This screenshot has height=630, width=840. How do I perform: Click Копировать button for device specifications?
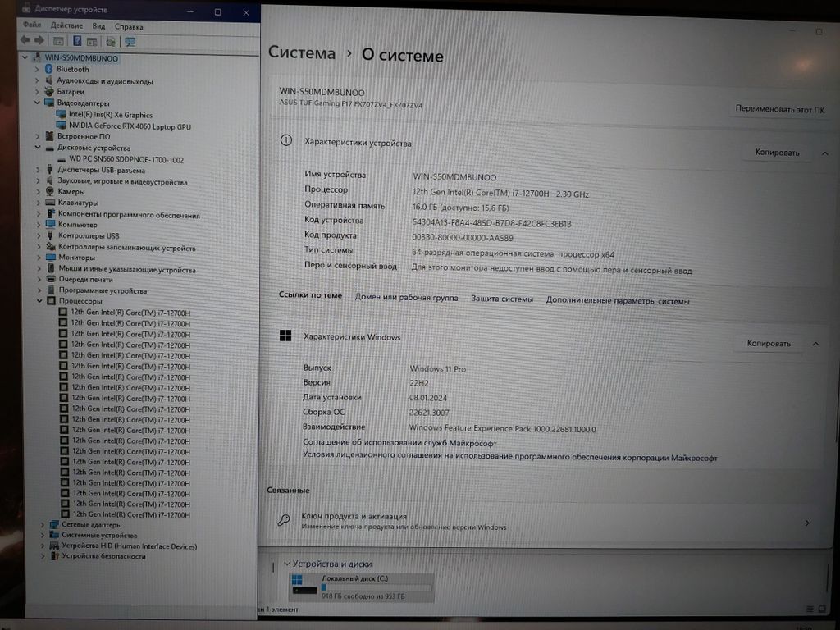pyautogui.click(x=776, y=153)
